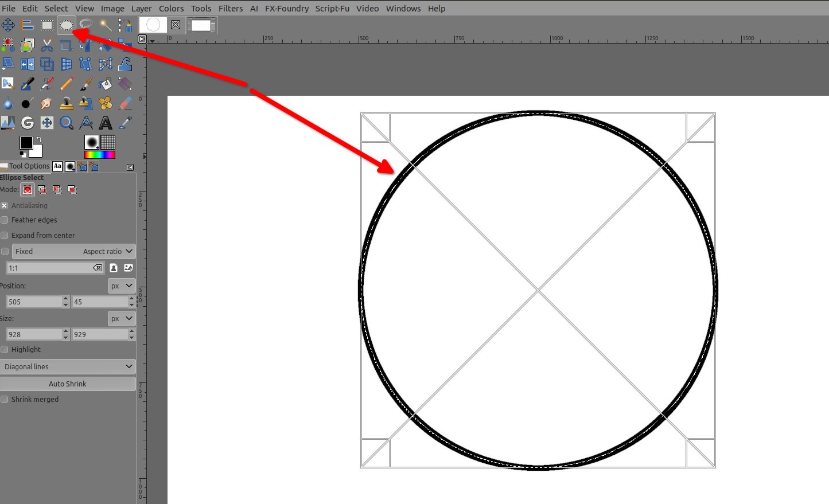Viewport: 829px width, 504px height.
Task: Select the Heal bandage tool
Action: [x=106, y=103]
